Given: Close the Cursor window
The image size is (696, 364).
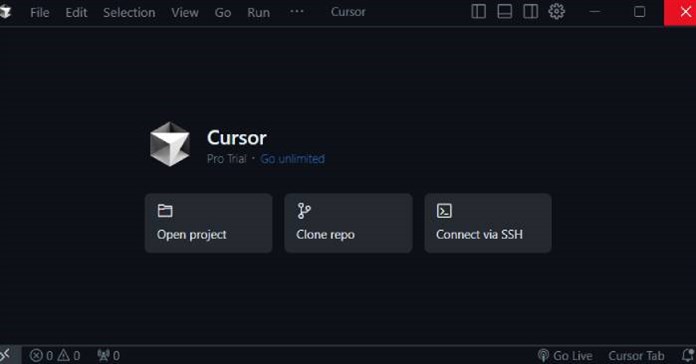Looking at the screenshot, I should (680, 12).
